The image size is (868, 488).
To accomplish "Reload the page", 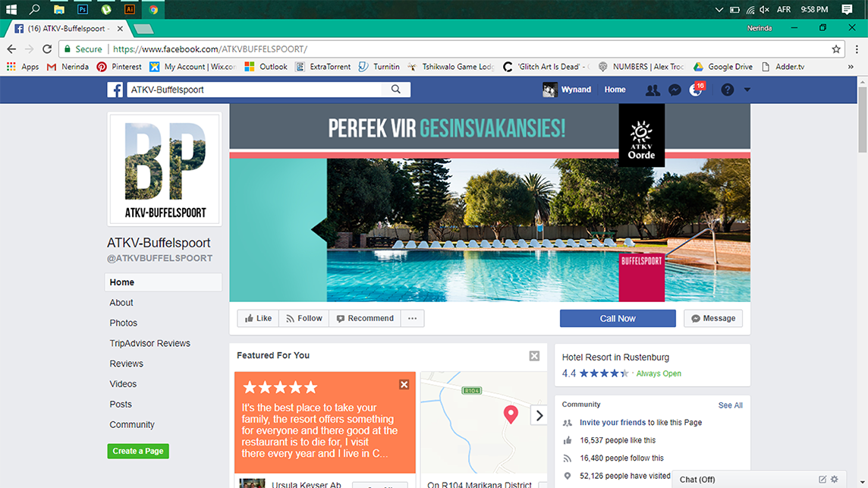I will (x=47, y=49).
